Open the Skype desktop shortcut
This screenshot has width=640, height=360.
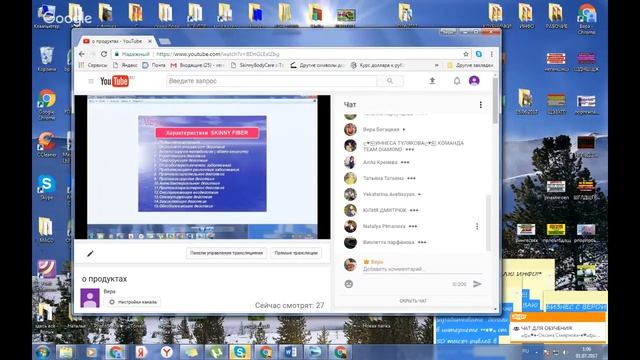[47, 187]
